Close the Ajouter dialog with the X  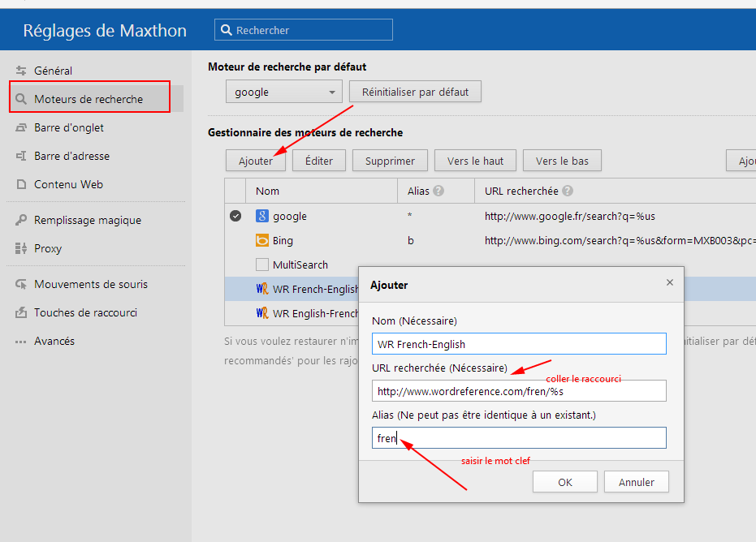(670, 282)
